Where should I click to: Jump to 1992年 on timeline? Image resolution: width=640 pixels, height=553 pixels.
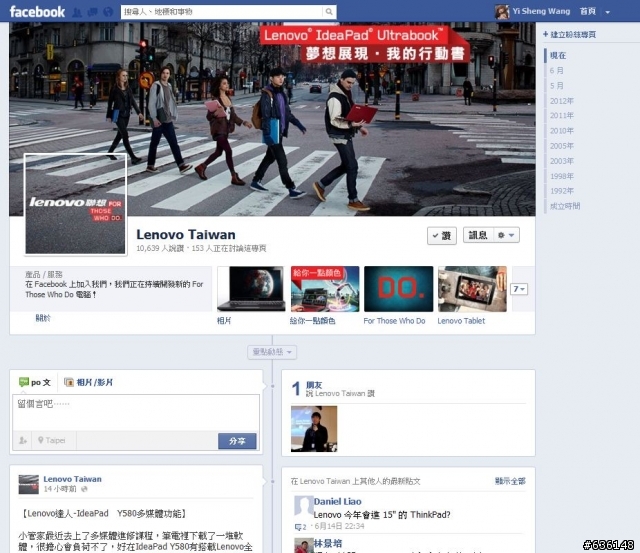tap(562, 191)
